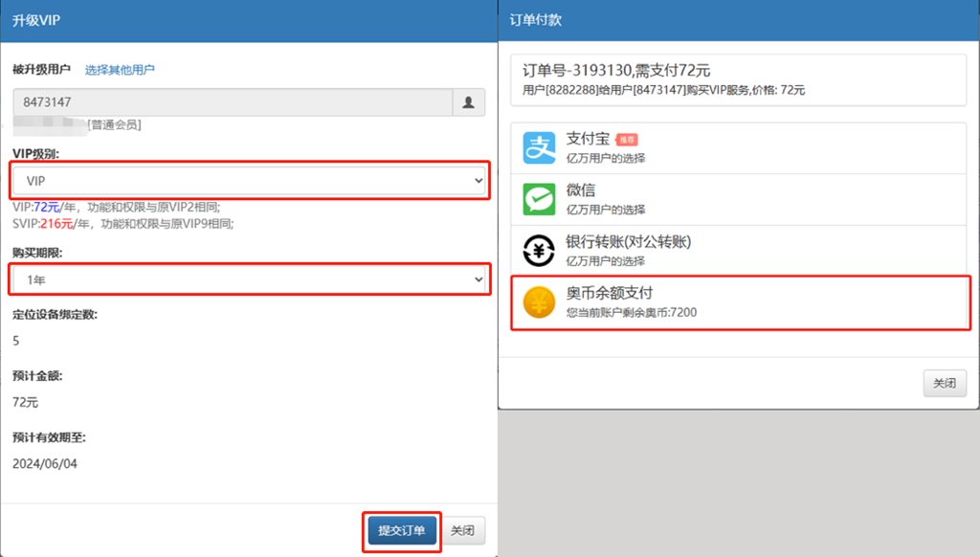The width and height of the screenshot is (980, 557).
Task: Click the red 推荐 badge next to 支付宝
Action: coord(627,140)
